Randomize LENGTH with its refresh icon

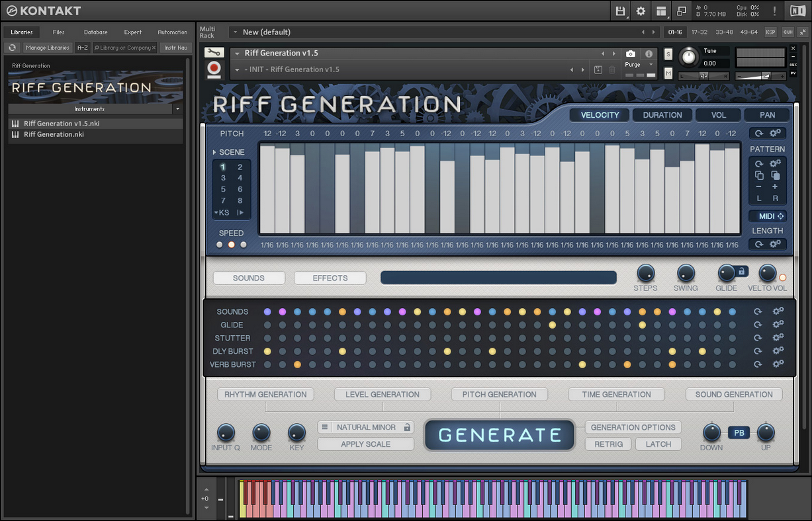759,244
